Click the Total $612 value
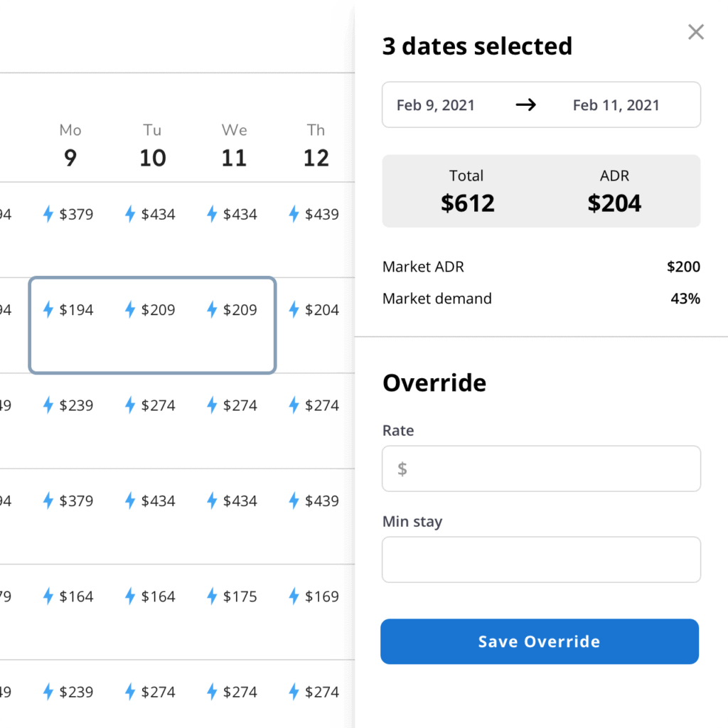 point(468,203)
